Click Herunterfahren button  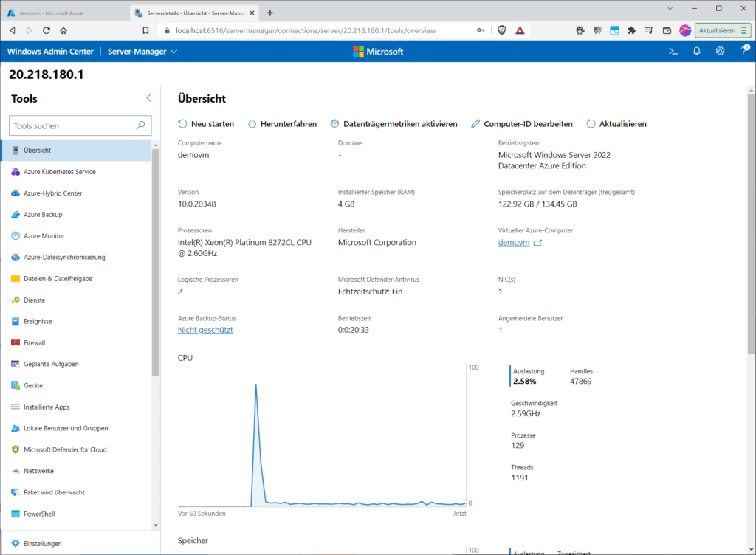[x=283, y=124]
